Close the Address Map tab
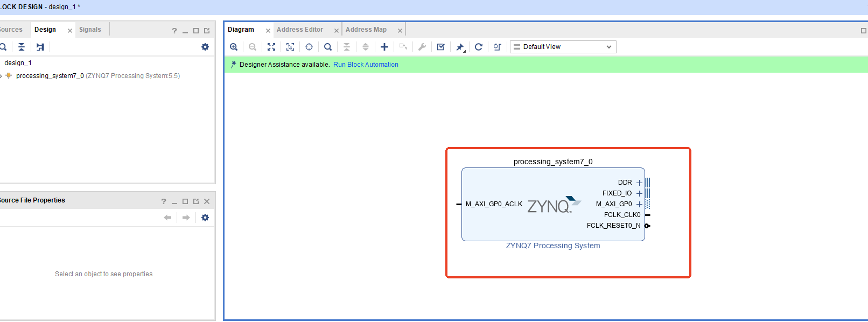 pyautogui.click(x=400, y=31)
